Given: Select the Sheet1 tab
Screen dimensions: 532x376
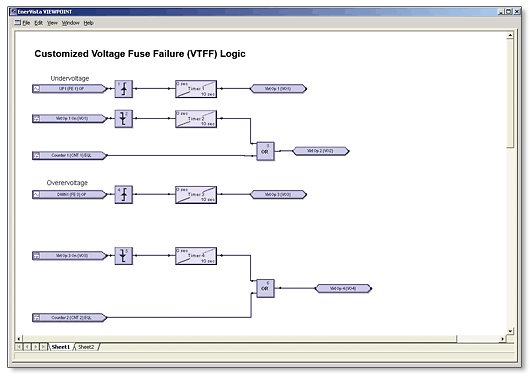Looking at the screenshot, I should (x=60, y=347).
